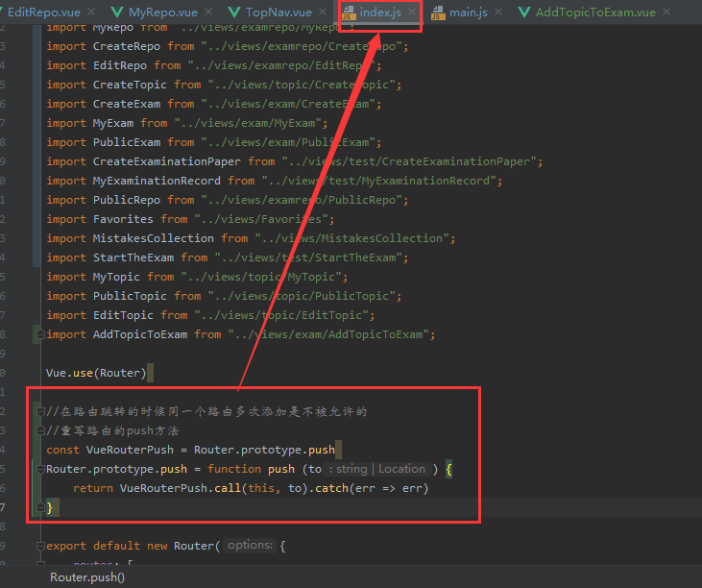
Task: Click the MyExam import identifier
Action: [x=112, y=123]
